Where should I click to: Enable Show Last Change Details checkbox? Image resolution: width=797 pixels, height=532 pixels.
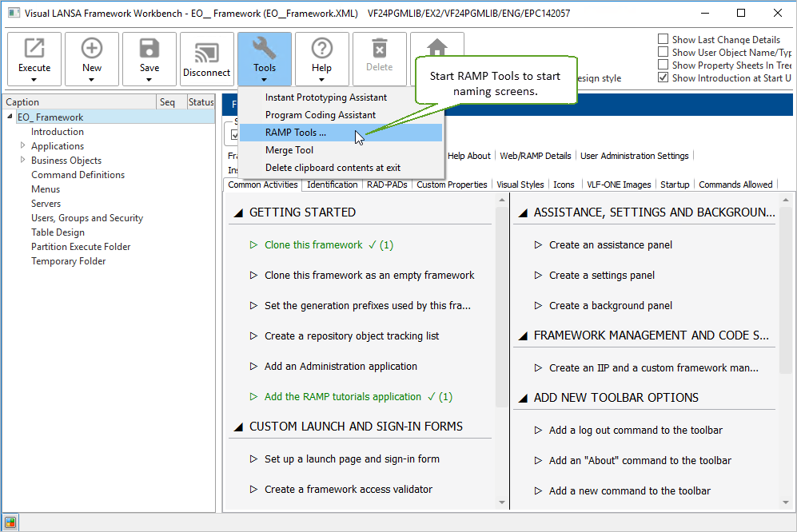click(663, 39)
